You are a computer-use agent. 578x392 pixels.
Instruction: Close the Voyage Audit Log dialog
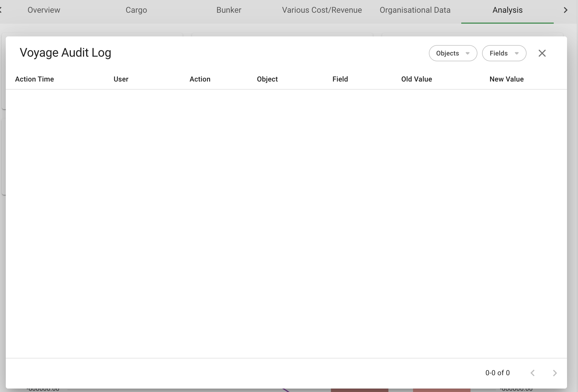542,53
